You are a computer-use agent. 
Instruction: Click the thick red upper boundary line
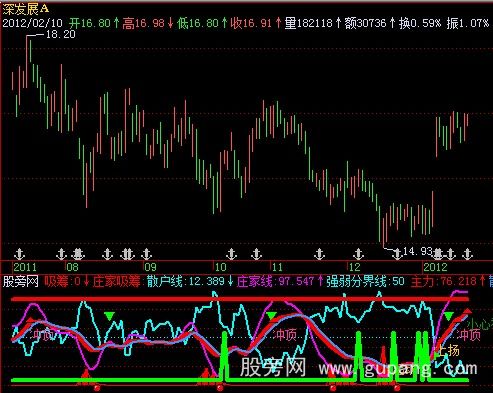click(x=240, y=300)
